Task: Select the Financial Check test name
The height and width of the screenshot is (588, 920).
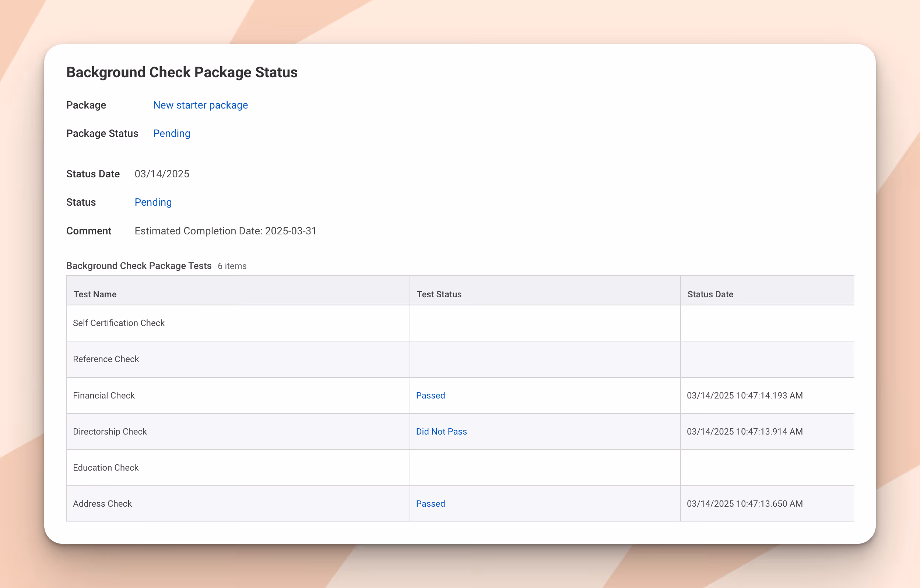Action: [103, 395]
